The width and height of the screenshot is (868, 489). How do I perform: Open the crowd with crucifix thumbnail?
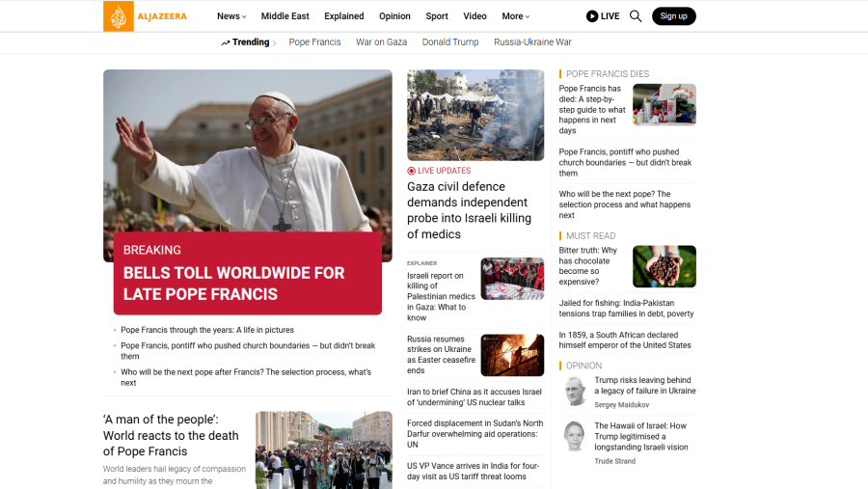(324, 450)
